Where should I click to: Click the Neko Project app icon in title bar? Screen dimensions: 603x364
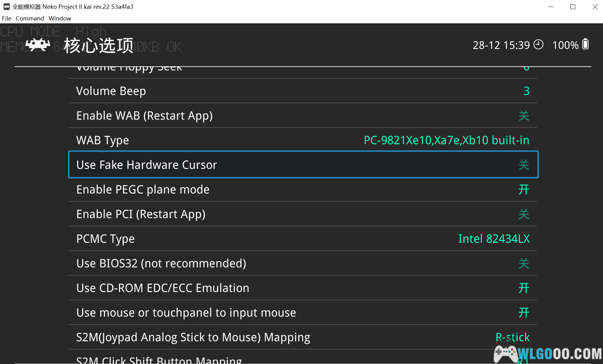point(6,7)
